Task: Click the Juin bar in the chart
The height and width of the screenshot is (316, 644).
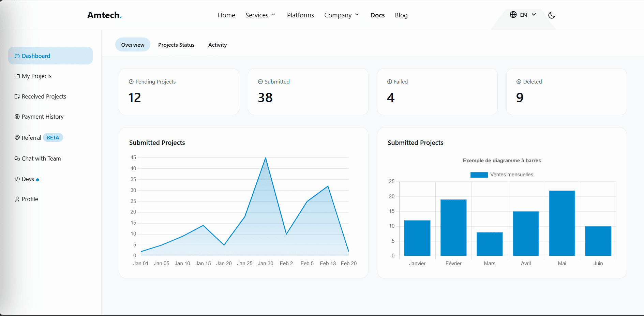Action: [598, 241]
